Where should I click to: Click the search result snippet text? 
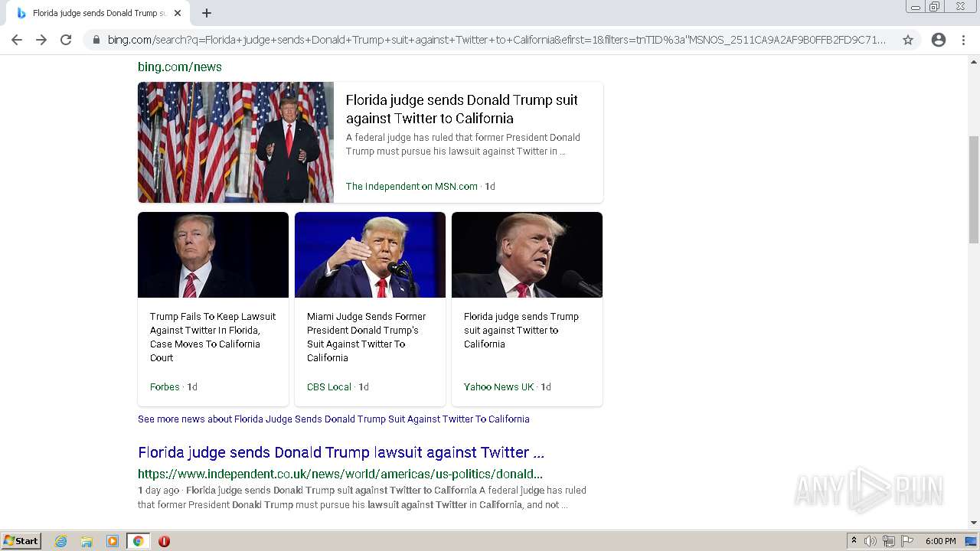click(x=362, y=497)
